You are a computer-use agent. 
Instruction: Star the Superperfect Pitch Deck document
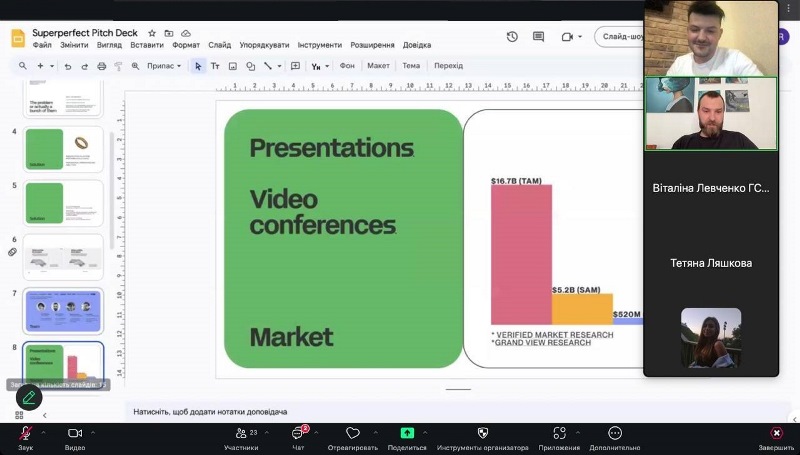click(152, 33)
